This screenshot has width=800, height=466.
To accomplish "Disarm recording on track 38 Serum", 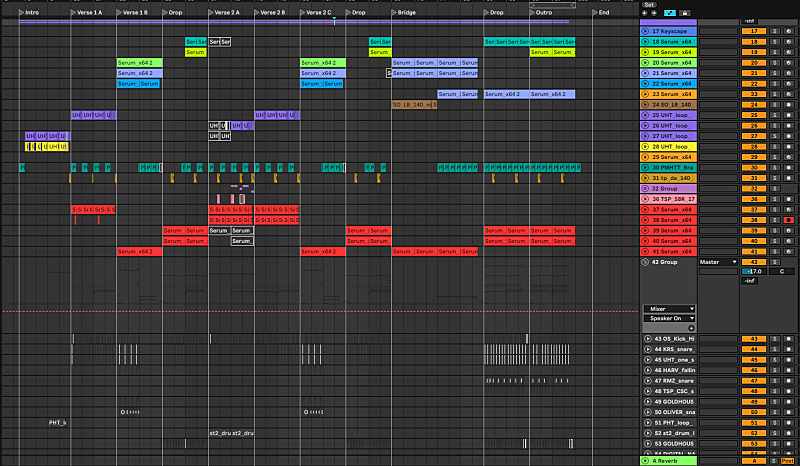I will pos(789,219).
